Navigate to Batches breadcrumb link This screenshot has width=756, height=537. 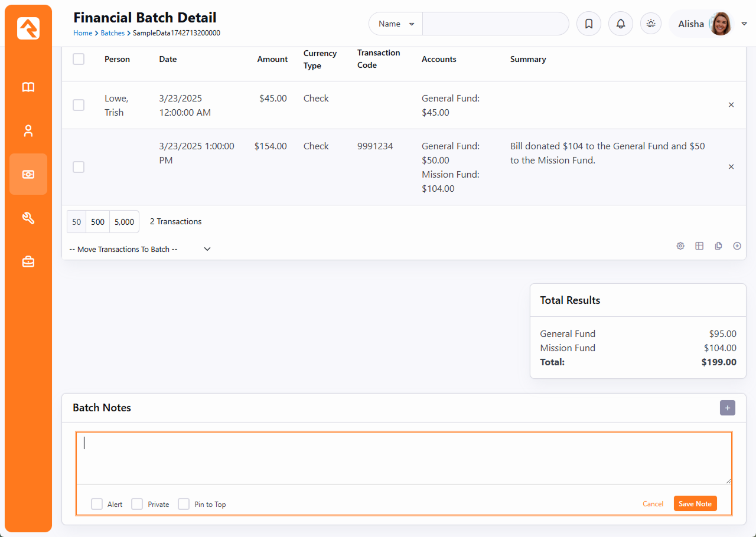(112, 33)
